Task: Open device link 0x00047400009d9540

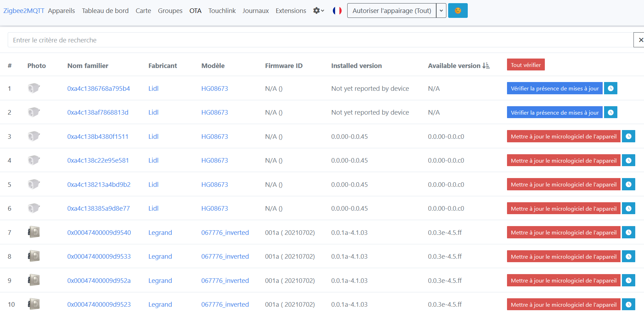Action: (99, 232)
